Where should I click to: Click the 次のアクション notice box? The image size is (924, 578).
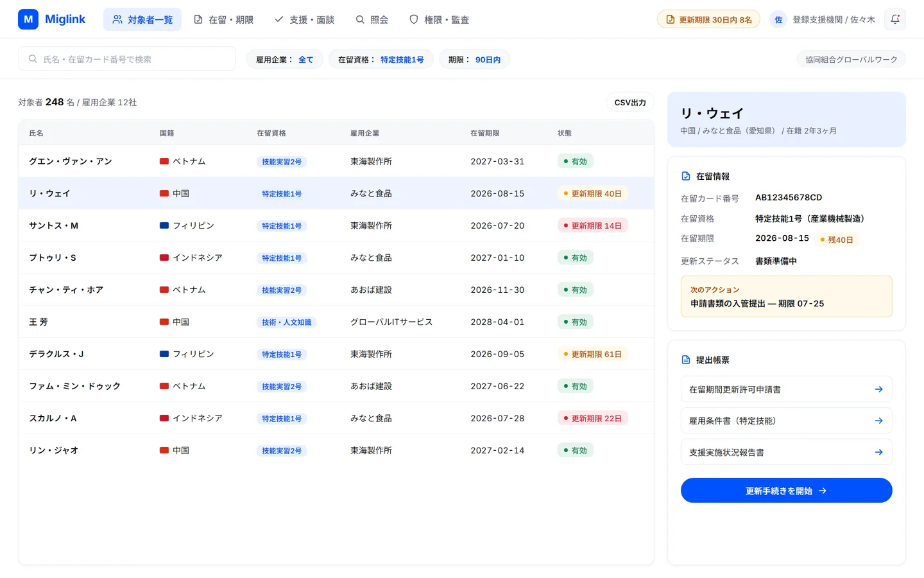786,297
